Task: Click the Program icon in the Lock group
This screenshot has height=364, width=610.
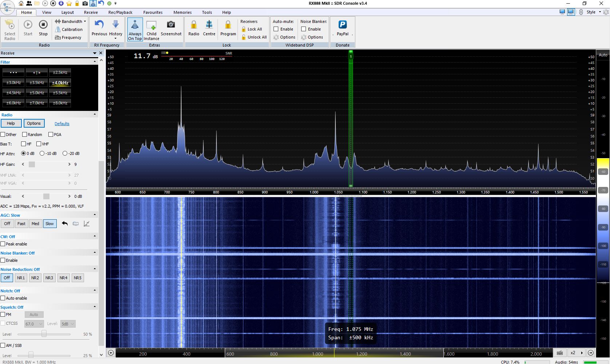Action: [x=228, y=28]
